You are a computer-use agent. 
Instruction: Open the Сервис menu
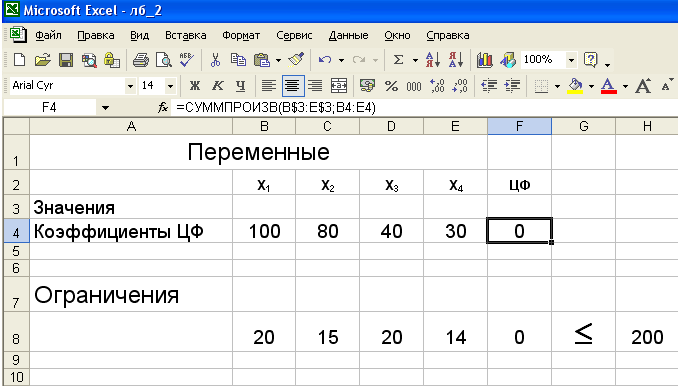point(294,35)
